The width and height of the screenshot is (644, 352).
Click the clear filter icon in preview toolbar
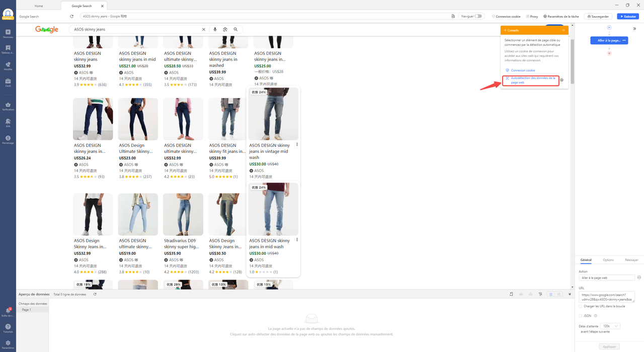click(x=540, y=294)
